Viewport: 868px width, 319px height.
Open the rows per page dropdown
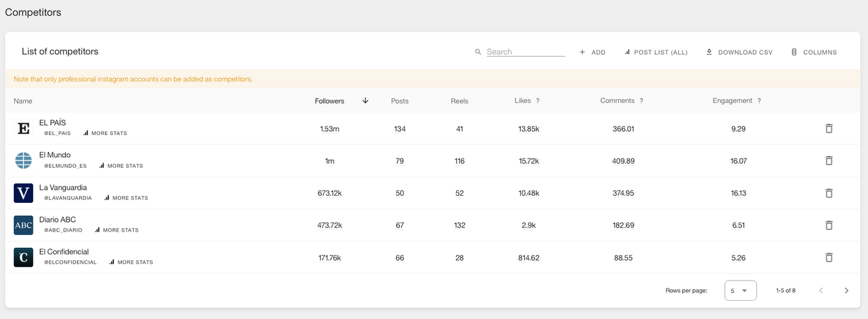pyautogui.click(x=740, y=290)
